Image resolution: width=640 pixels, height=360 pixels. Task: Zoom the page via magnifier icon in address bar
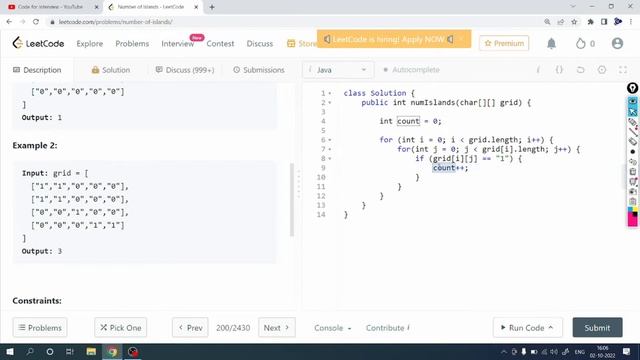547,22
